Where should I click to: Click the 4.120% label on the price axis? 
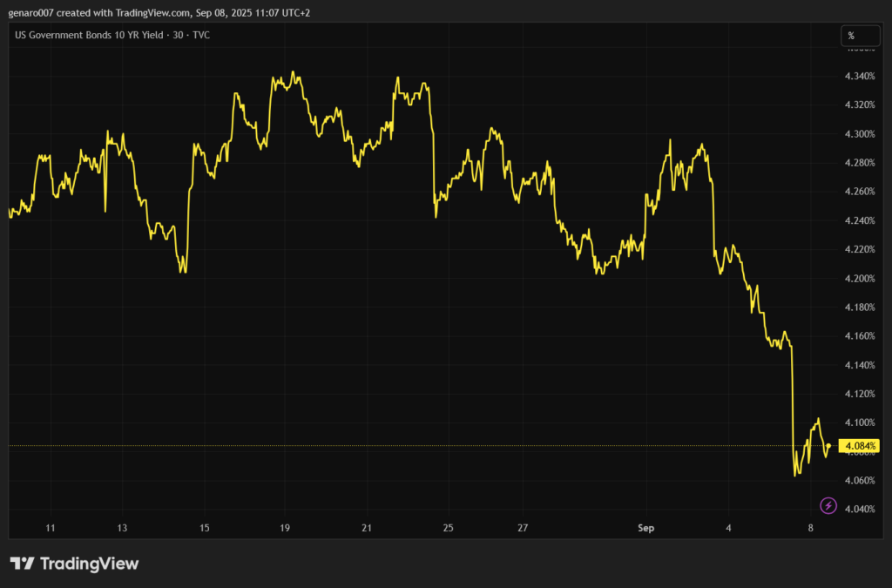click(860, 394)
